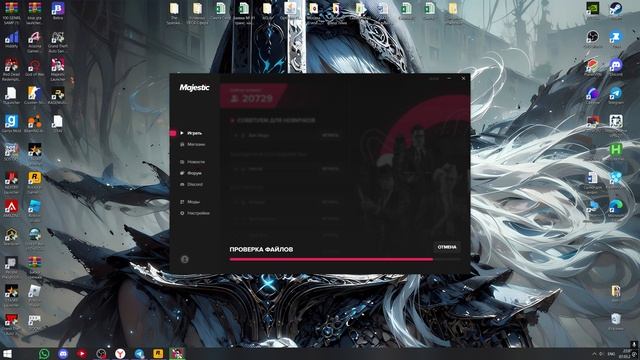The width and height of the screenshot is (640, 360).
Task: Click the ПРОВЕРКА ФАЙЛОВ progress bar
Action: pyautogui.click(x=345, y=259)
